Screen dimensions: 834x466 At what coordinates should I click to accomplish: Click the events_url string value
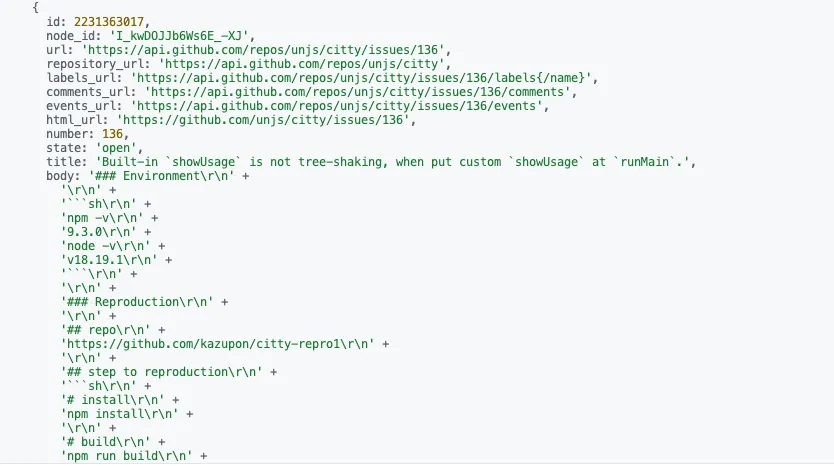coord(336,106)
